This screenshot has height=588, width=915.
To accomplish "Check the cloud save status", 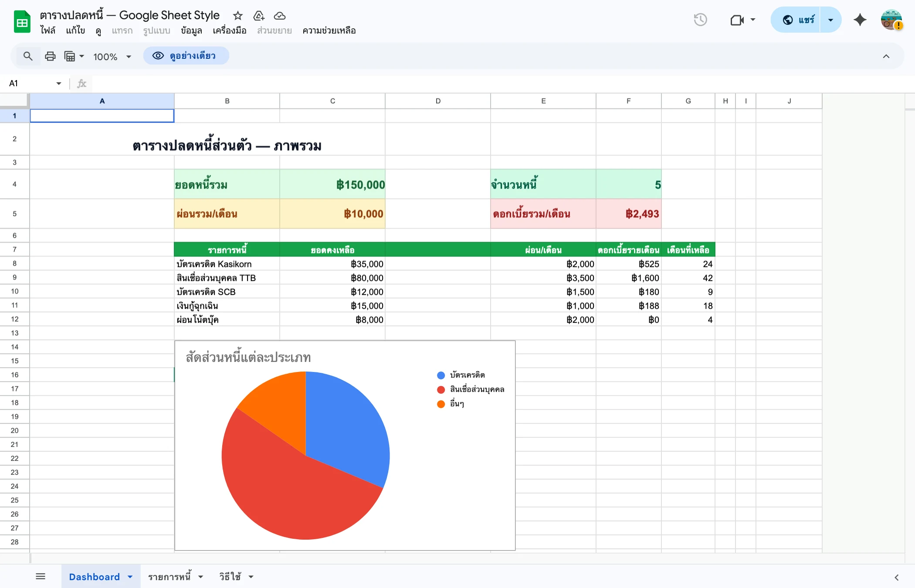I will (x=279, y=16).
